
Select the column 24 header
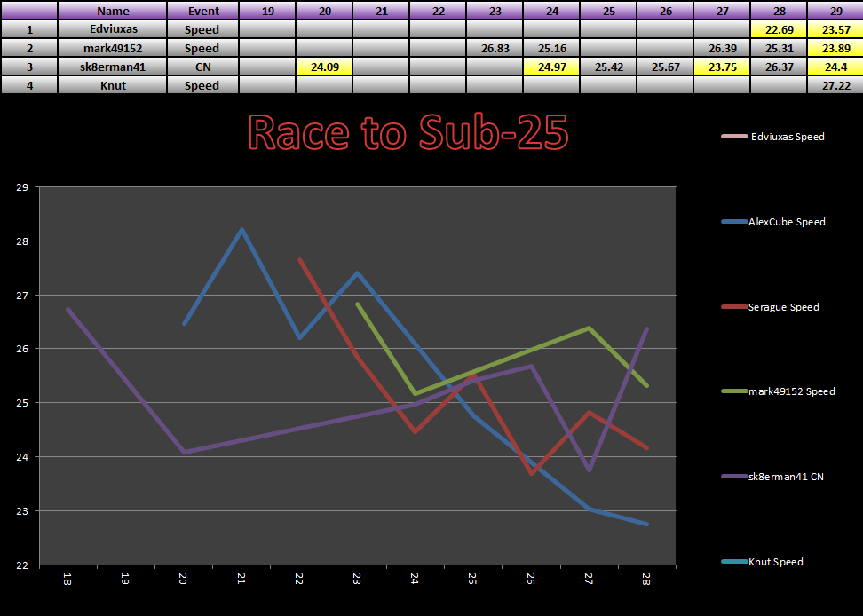pos(551,11)
